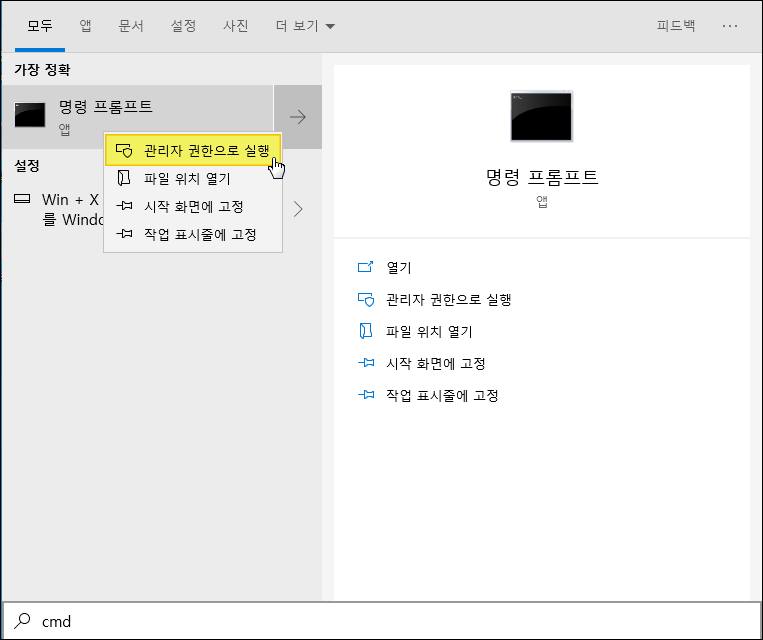
Task: Click pin icon beside 시작 화면에 고정 in preview pane
Action: 366,363
